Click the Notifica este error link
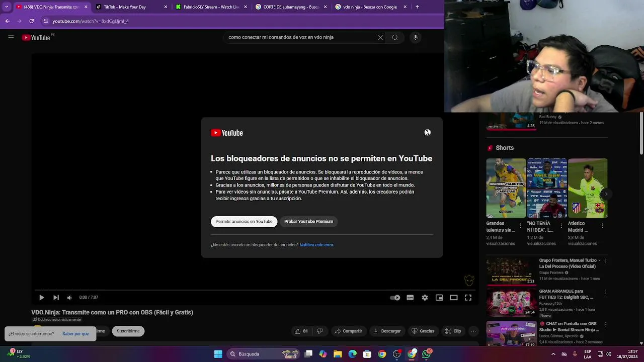644x362 pixels. 316,245
